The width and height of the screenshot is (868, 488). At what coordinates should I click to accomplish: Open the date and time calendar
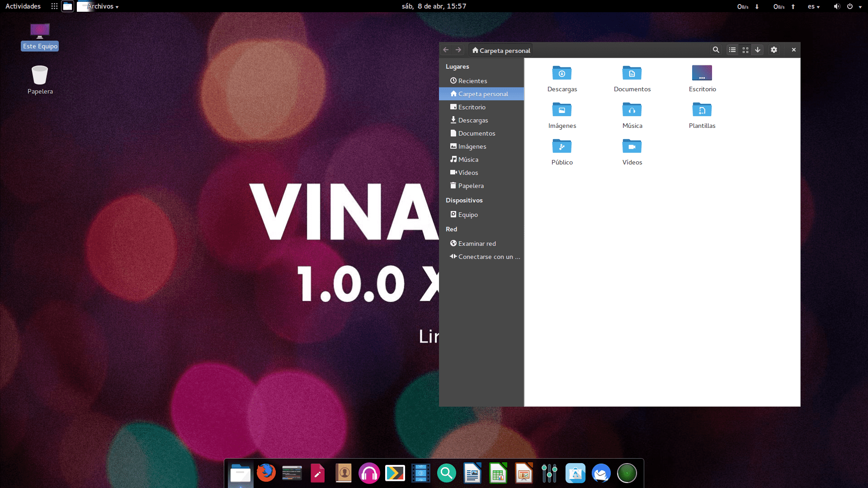434,6
